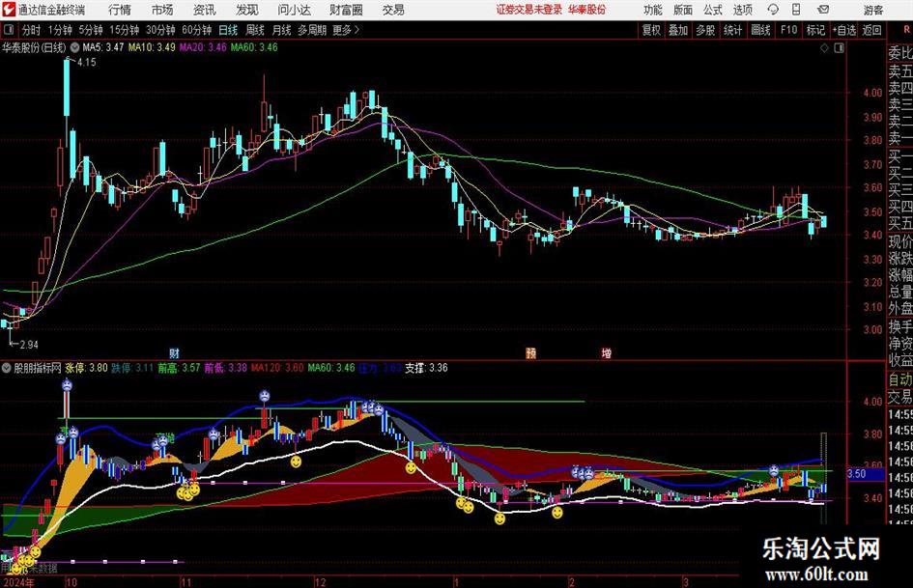Viewport: 913px width, 588px height.
Task: Expand the 华泰股份 indicator settings arrow
Action: 74,47
